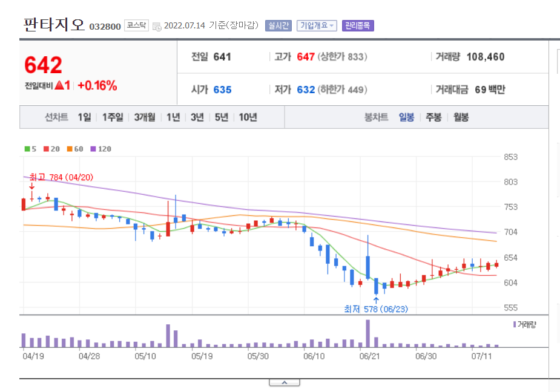Screen dimensions: 560x392
Task: Click the 거래량 value 108,460
Action: coord(486,57)
